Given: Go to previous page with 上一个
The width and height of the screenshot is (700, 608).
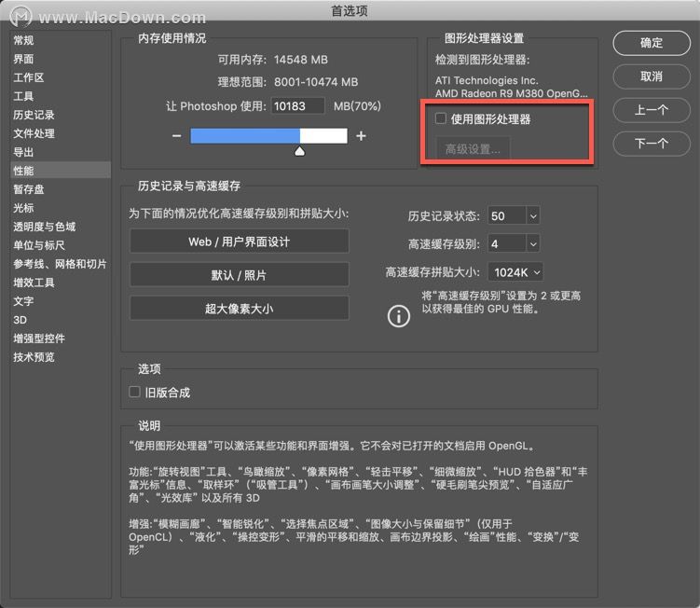Looking at the screenshot, I should 652,110.
